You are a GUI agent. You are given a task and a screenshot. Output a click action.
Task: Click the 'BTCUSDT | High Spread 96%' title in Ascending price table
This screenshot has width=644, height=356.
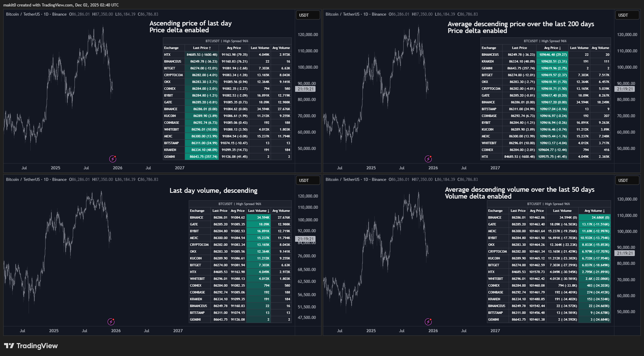[x=227, y=41]
